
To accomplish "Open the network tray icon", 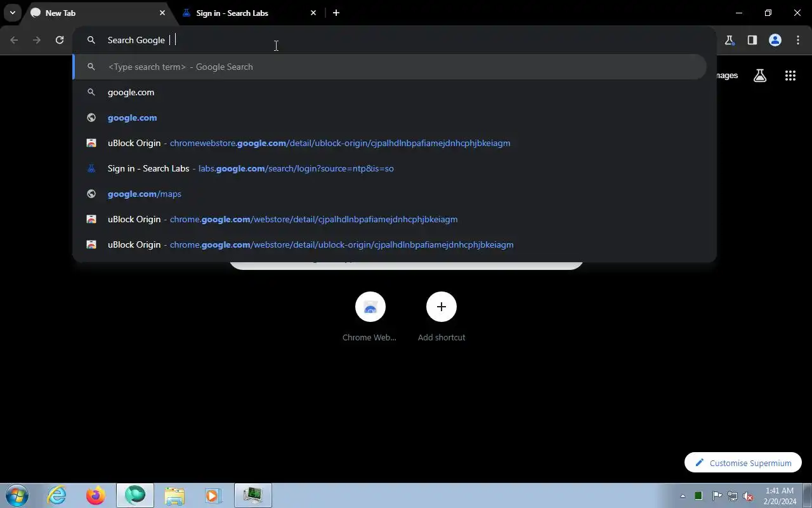I will (733, 496).
